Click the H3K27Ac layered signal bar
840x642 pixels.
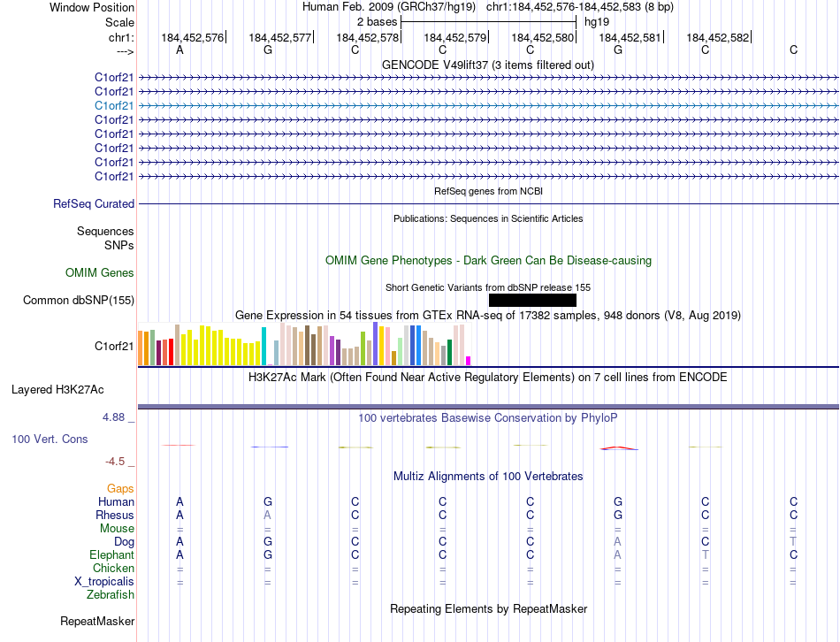[x=488, y=407]
